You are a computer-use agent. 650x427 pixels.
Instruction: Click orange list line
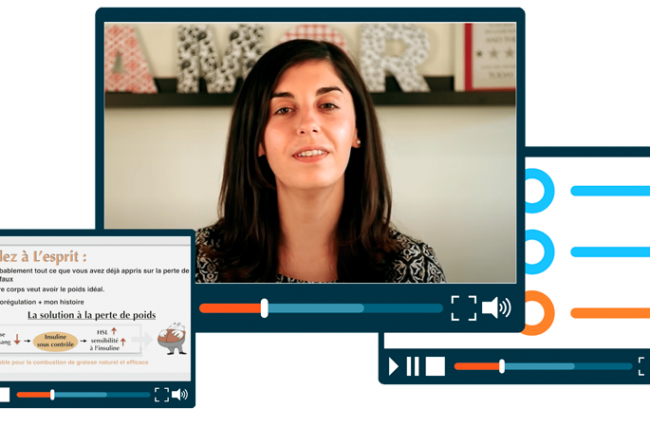pyautogui.click(x=610, y=313)
